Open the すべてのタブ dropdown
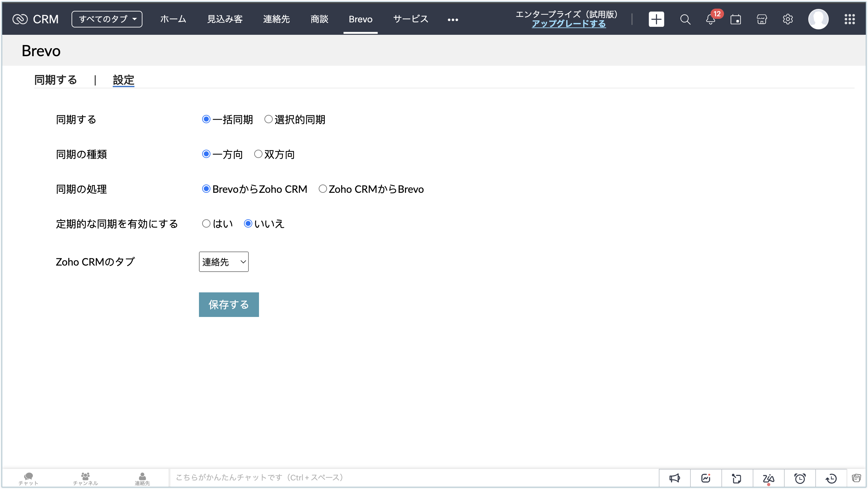 [x=107, y=19]
